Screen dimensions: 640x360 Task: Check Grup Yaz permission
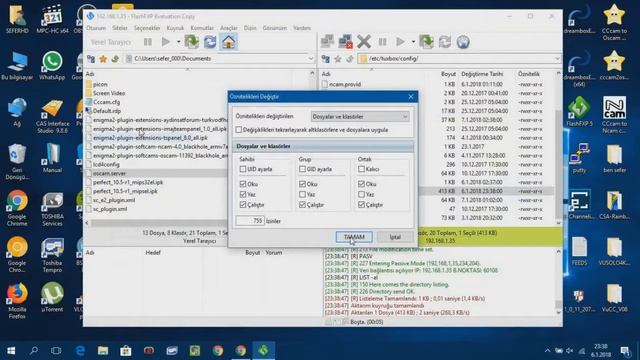pos(302,194)
